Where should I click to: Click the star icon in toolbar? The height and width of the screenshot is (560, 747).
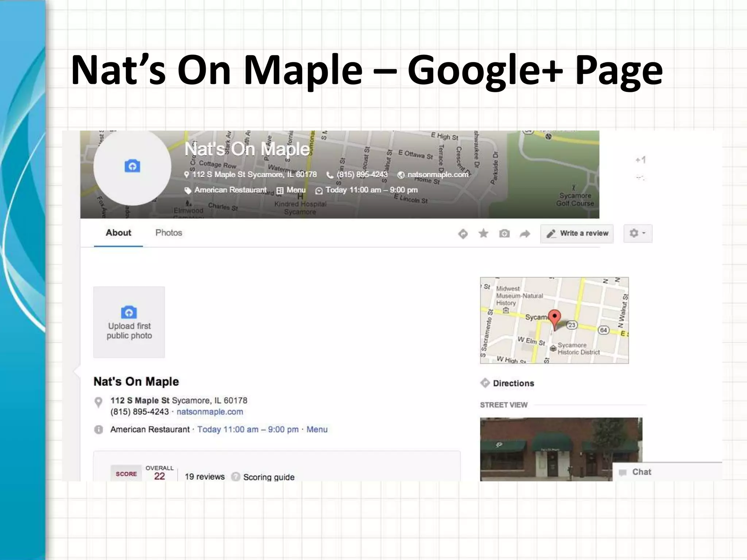pyautogui.click(x=483, y=233)
